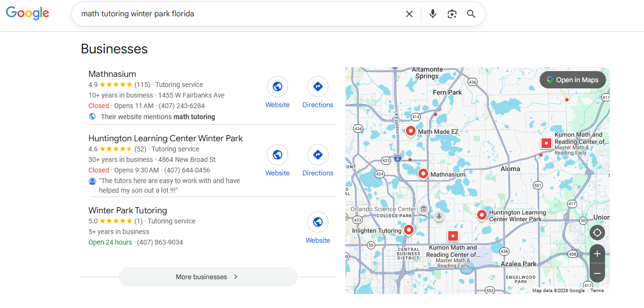This screenshot has height=308, width=644.
Task: Open Winter Park Tutoring Website icon
Action: tap(317, 222)
